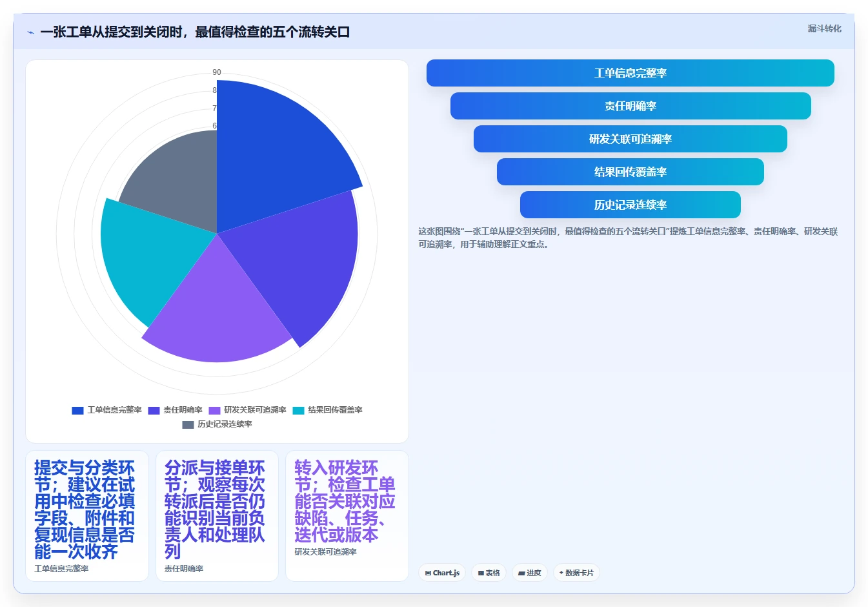Click the 数据卡片 tag chip
The image size is (868, 607).
pos(576,573)
